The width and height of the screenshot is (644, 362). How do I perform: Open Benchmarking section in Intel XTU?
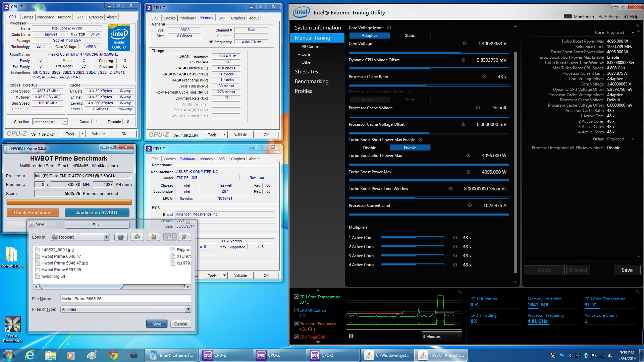coord(312,81)
